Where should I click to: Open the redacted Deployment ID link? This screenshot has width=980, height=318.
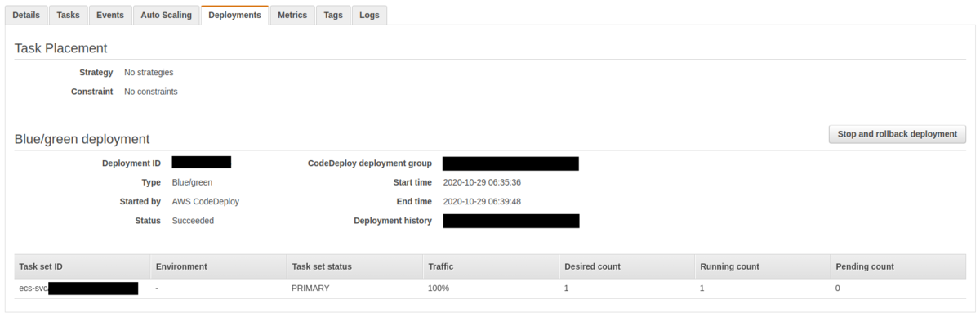202,163
